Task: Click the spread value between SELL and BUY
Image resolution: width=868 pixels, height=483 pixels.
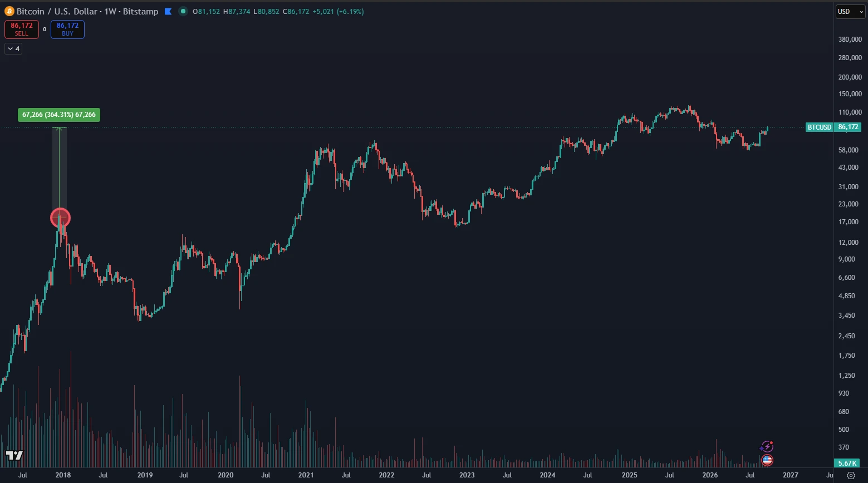Action: click(45, 29)
